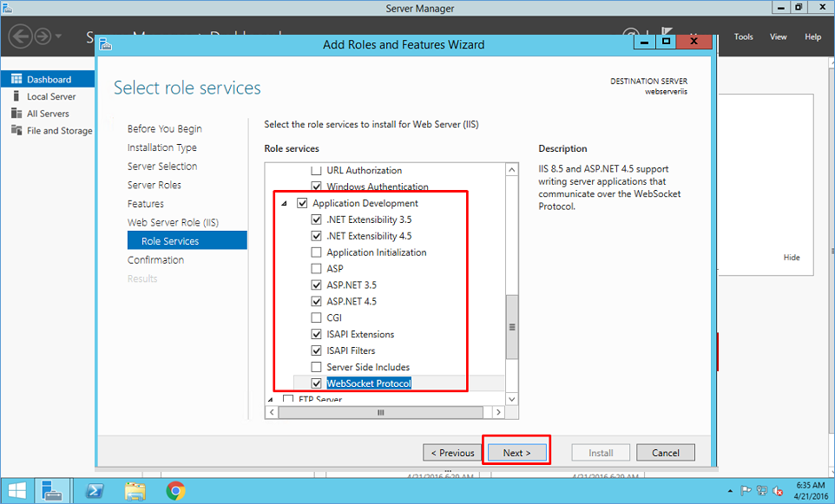Select the highlighted Role Services wizard step
This screenshot has height=504, width=835.
tap(187, 240)
